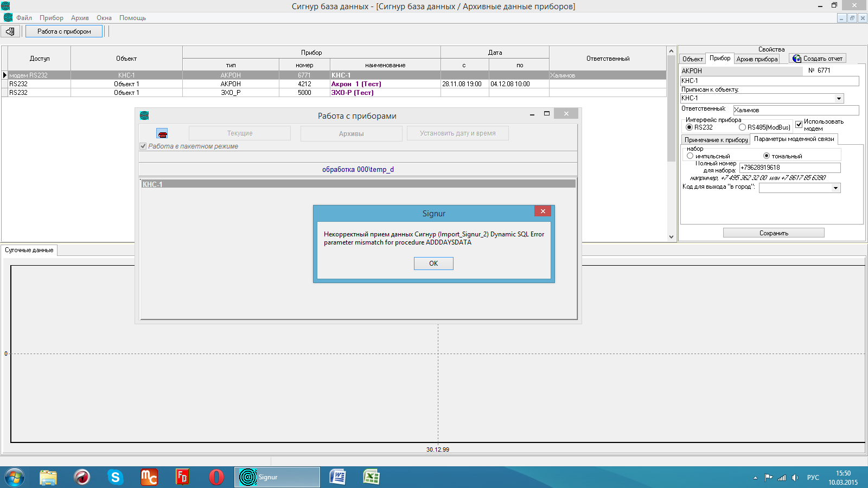Open Skype from the taskbar
Screen dimensions: 868x488
115,477
